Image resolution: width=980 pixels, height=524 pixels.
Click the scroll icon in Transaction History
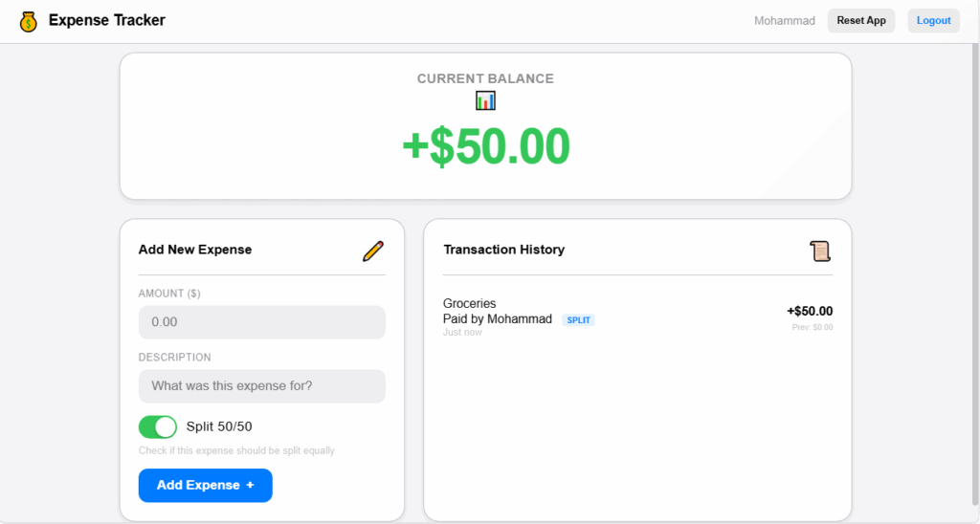pos(820,251)
